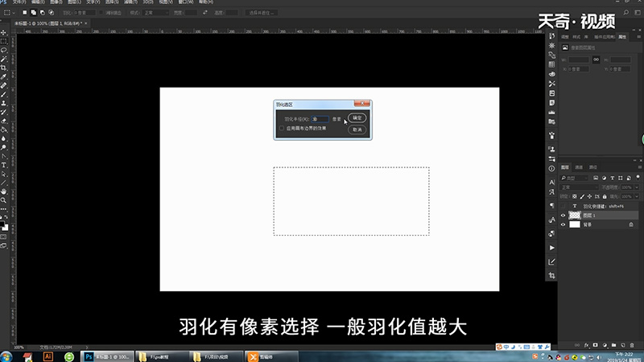Click Intersect with Selection icon in options bar
This screenshot has width=644, height=362.
(x=52, y=13)
